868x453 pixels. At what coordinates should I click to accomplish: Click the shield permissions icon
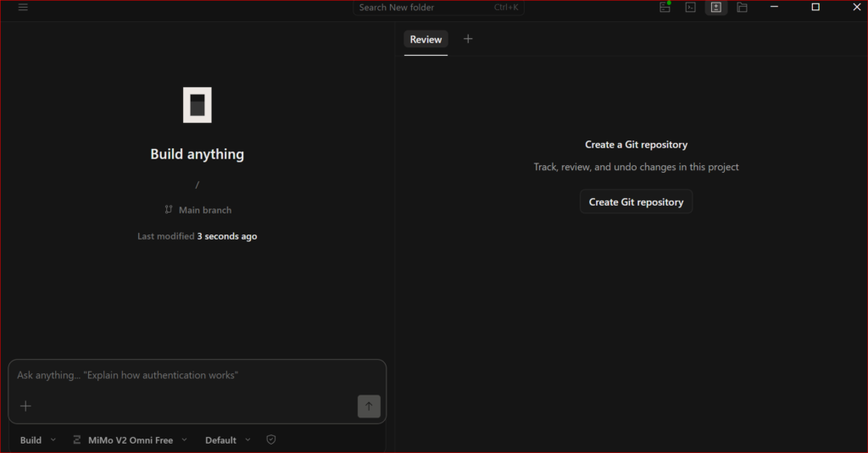271,440
